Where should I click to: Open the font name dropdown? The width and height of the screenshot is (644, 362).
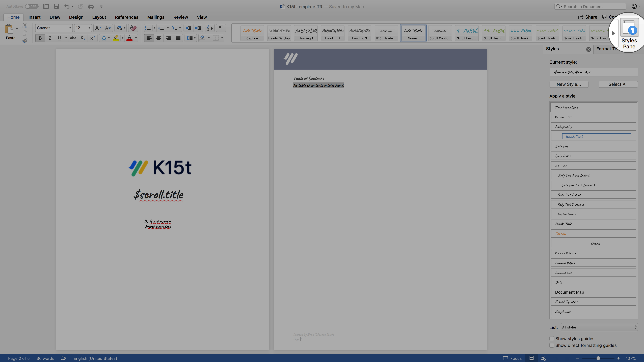coord(70,28)
